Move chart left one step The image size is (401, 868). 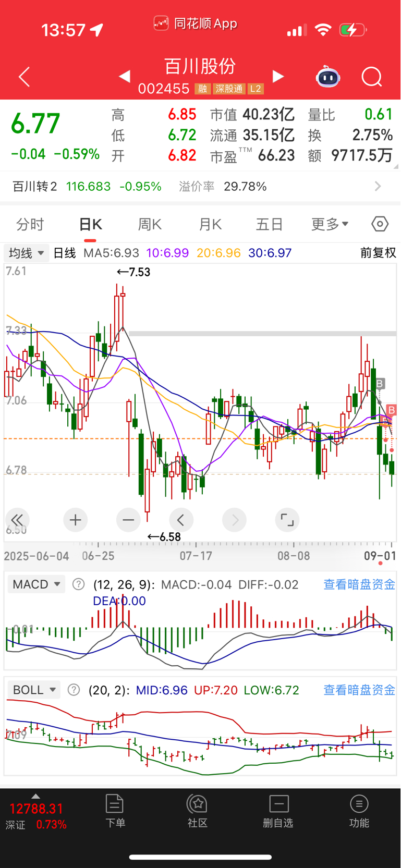point(181,520)
